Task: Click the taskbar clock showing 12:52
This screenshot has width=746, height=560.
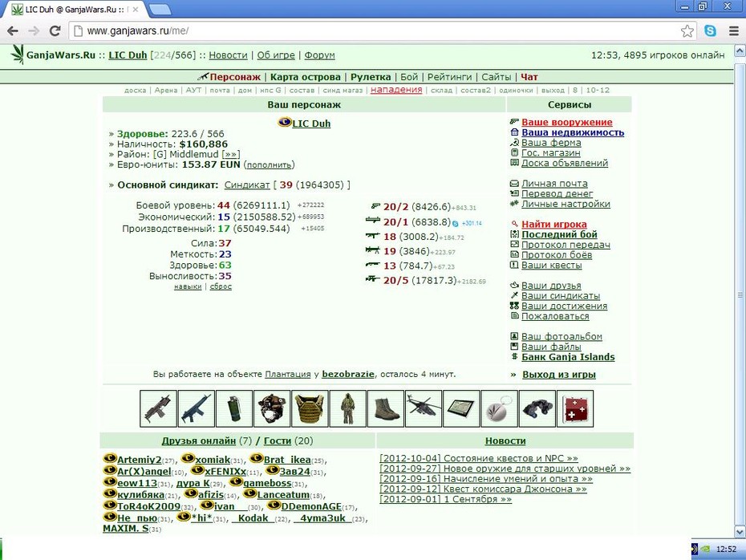Action: click(x=726, y=549)
